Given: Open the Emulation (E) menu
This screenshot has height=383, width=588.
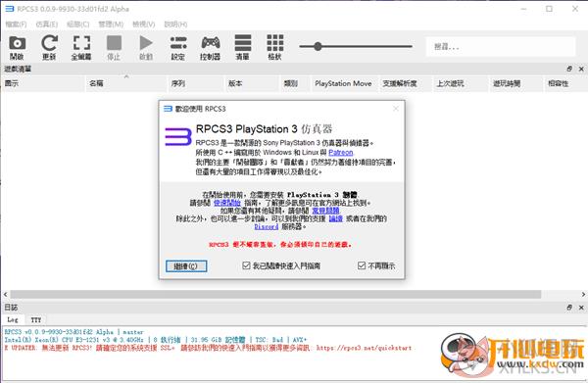Looking at the screenshot, I should [x=47, y=24].
